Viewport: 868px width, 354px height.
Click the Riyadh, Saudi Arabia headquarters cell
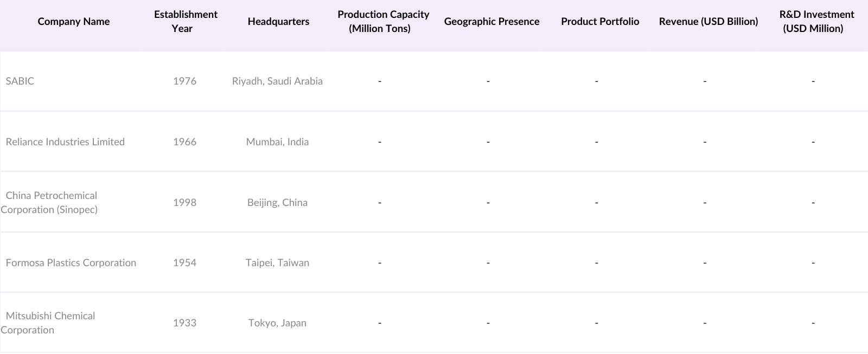coord(277,81)
